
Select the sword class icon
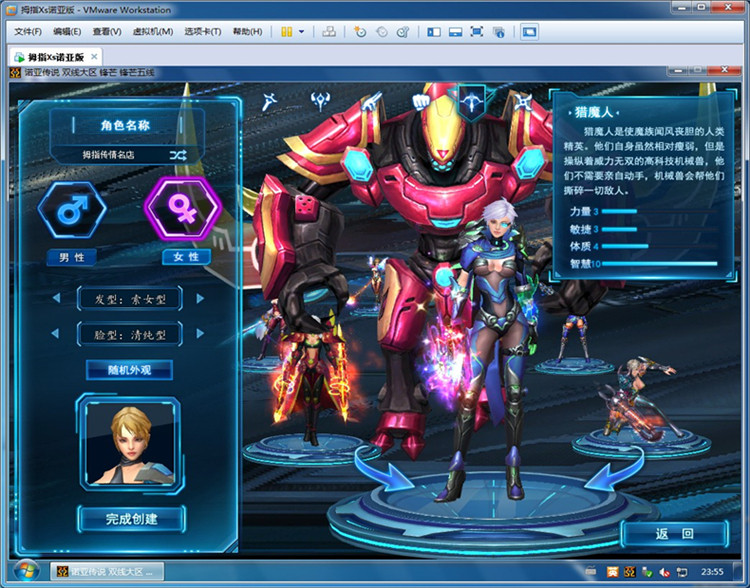(269, 101)
